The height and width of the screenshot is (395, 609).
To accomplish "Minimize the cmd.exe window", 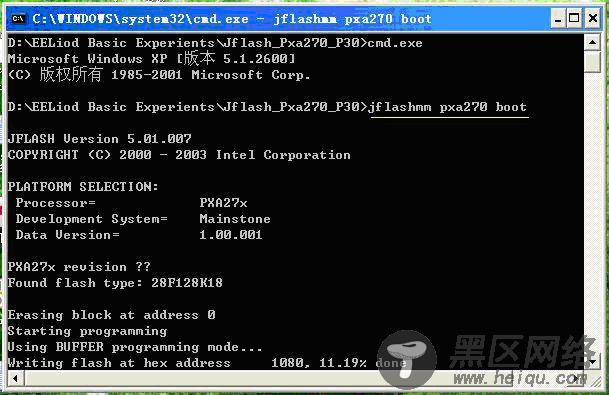I will click(x=558, y=18).
